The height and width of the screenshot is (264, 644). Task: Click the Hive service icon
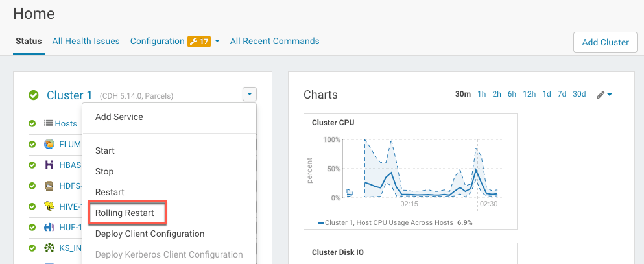pyautogui.click(x=49, y=206)
